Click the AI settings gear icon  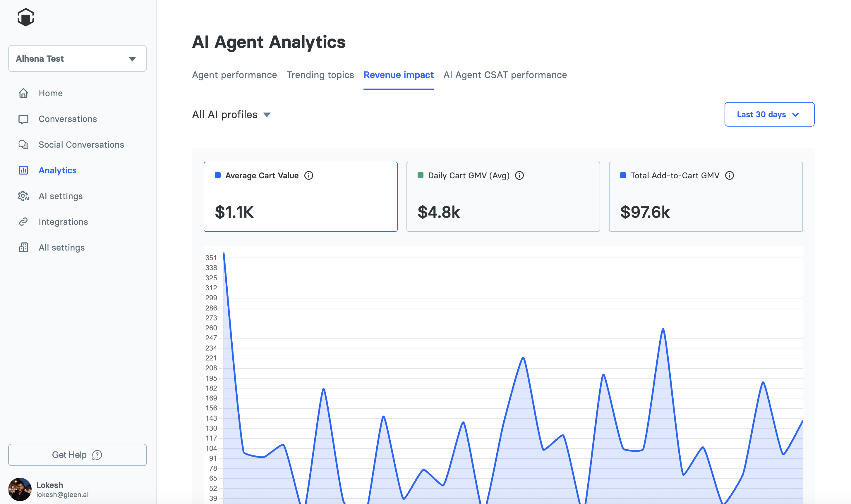pyautogui.click(x=23, y=196)
